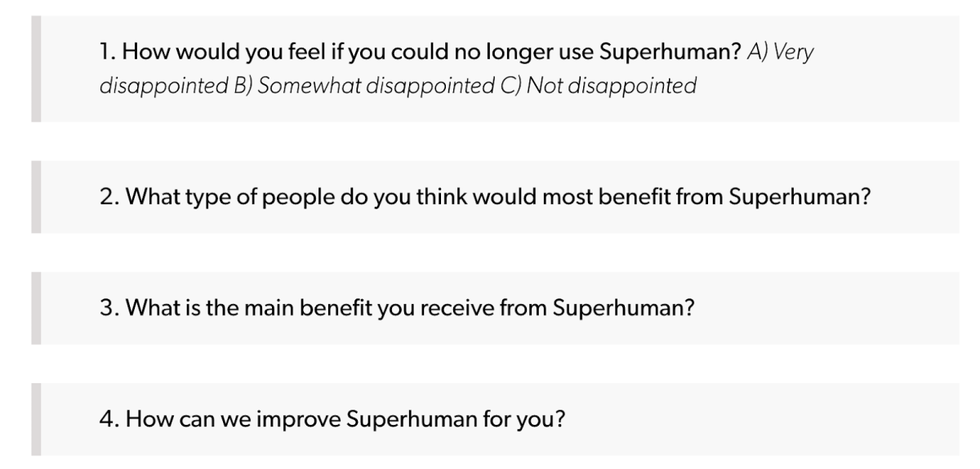
Task: Click the number '2.' of the second question
Action: pyautogui.click(x=108, y=198)
